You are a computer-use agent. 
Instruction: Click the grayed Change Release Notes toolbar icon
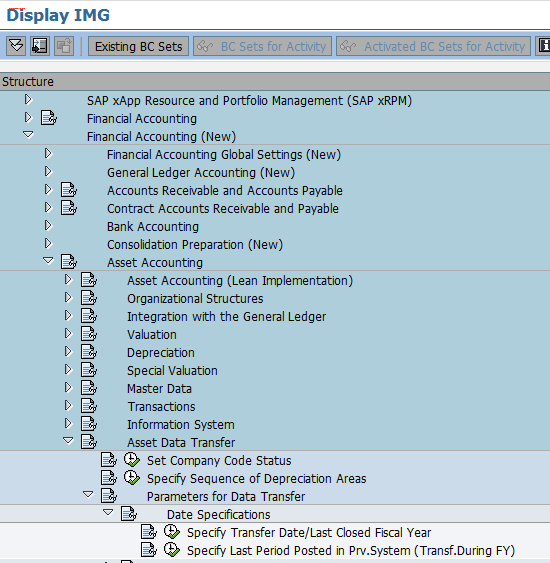64,46
